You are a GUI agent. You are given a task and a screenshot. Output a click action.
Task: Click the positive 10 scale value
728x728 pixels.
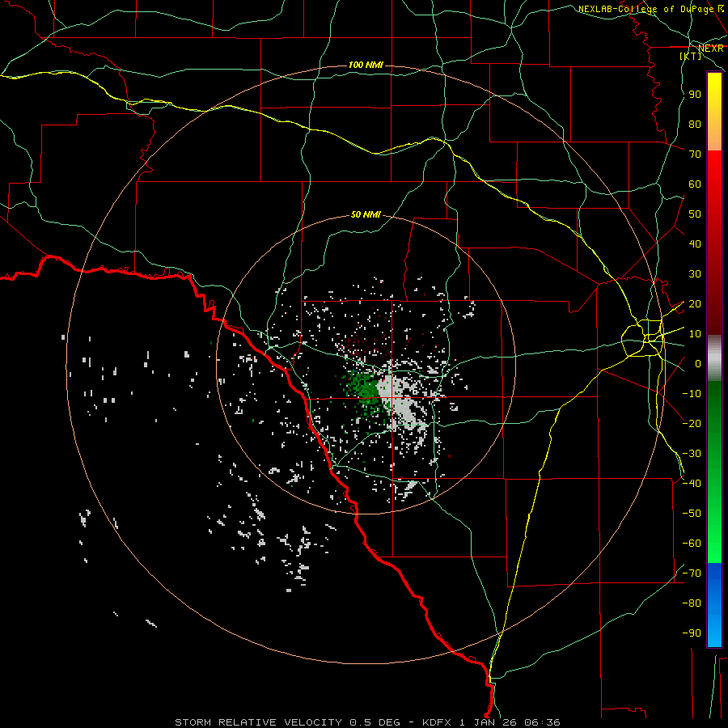[695, 334]
